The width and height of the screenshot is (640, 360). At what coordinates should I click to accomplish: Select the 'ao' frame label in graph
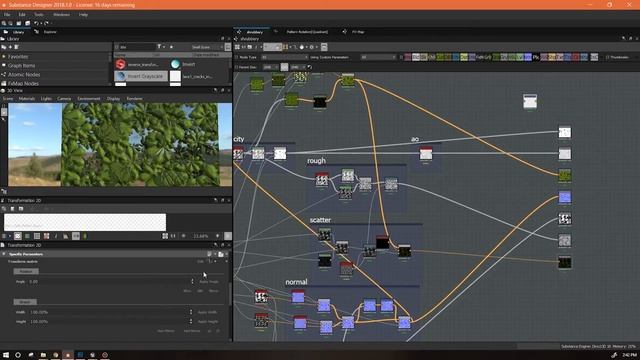tap(415, 139)
